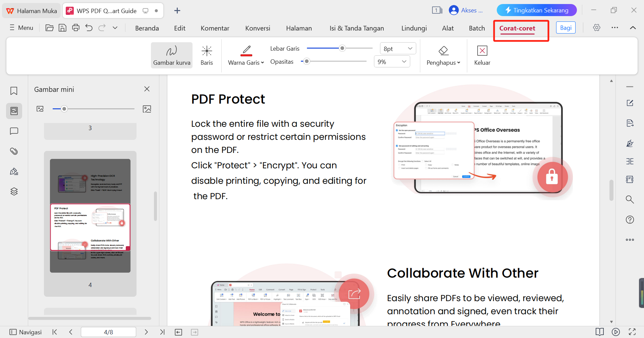Activate the Penghapus eraser tool
This screenshot has height=338, width=644.
(x=443, y=55)
